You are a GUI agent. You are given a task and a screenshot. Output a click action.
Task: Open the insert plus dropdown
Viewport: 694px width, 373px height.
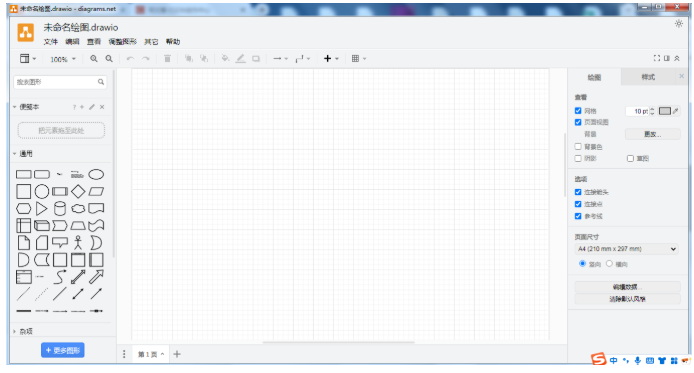[x=331, y=58]
